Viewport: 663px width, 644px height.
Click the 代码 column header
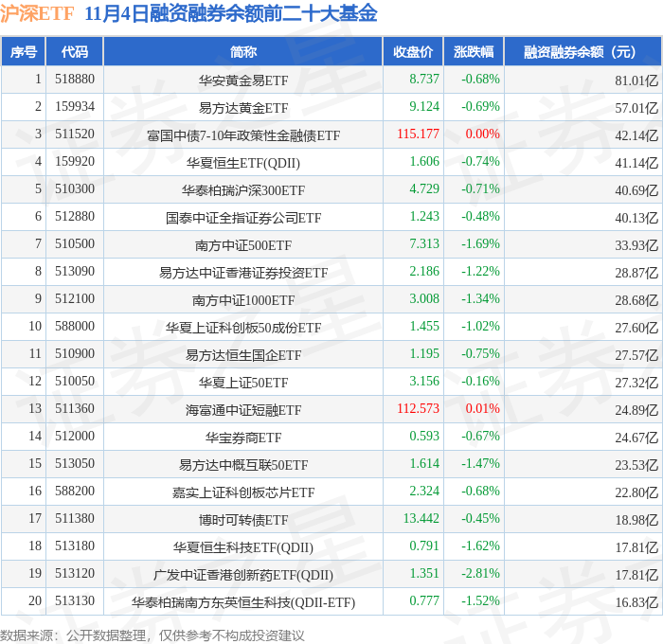[x=75, y=51]
